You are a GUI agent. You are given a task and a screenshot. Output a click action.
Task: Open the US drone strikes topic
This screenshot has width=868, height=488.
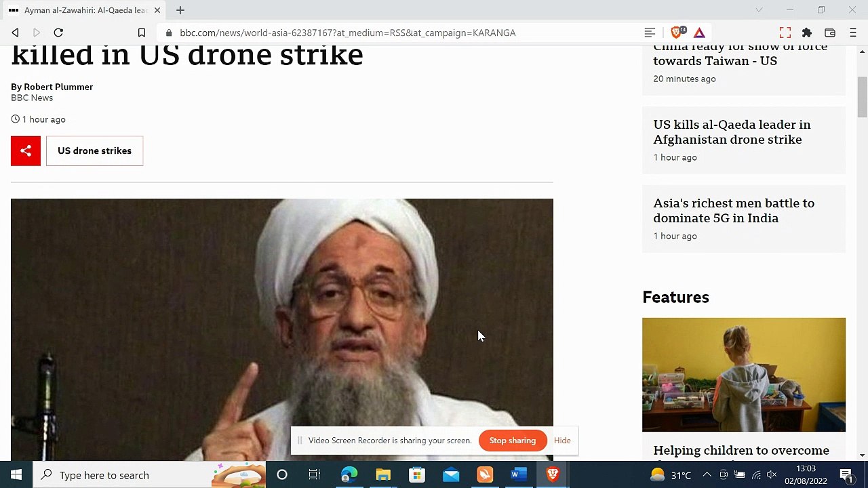click(x=94, y=150)
